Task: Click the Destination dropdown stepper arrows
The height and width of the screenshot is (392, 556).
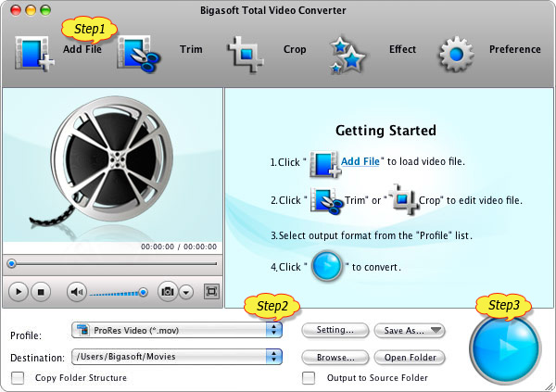Action: [x=273, y=357]
